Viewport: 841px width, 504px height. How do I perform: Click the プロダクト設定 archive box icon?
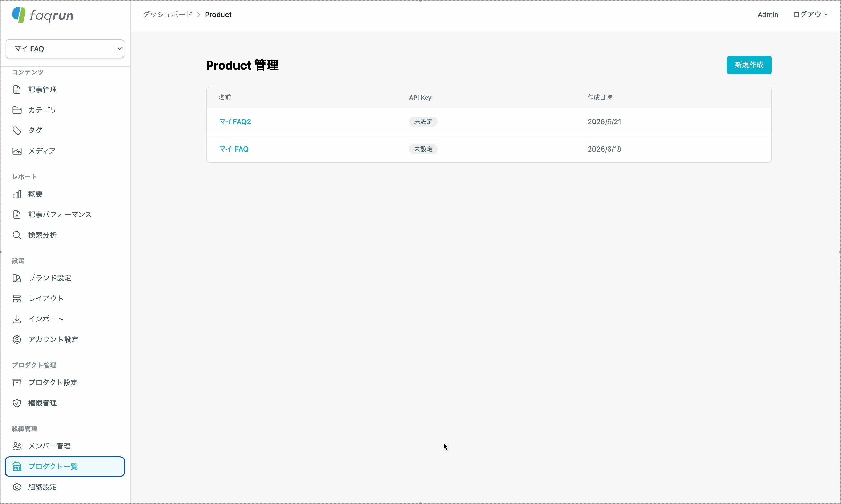[x=17, y=382]
